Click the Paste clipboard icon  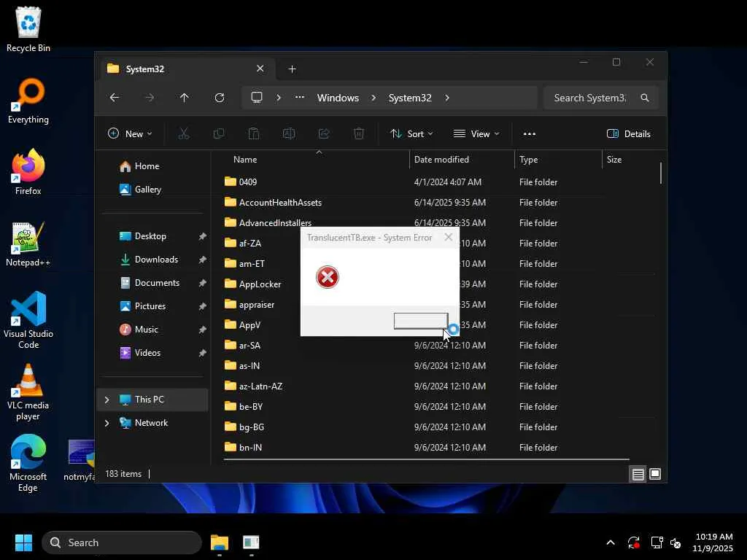[x=254, y=134]
